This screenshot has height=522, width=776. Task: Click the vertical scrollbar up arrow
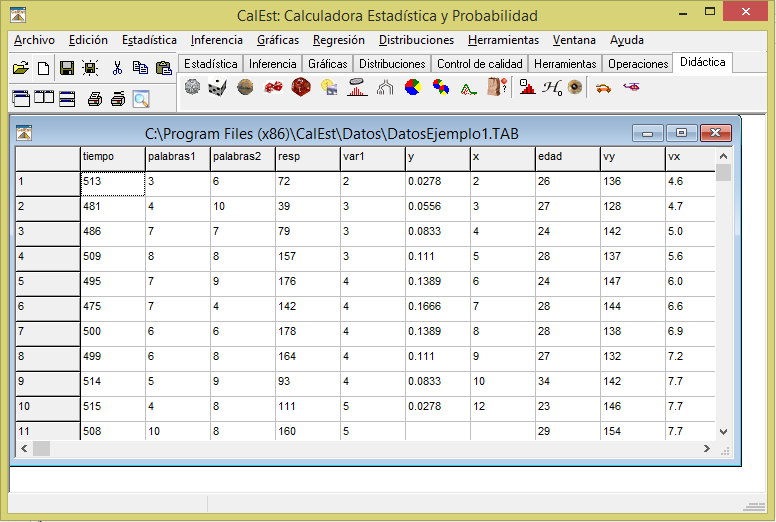pos(723,156)
